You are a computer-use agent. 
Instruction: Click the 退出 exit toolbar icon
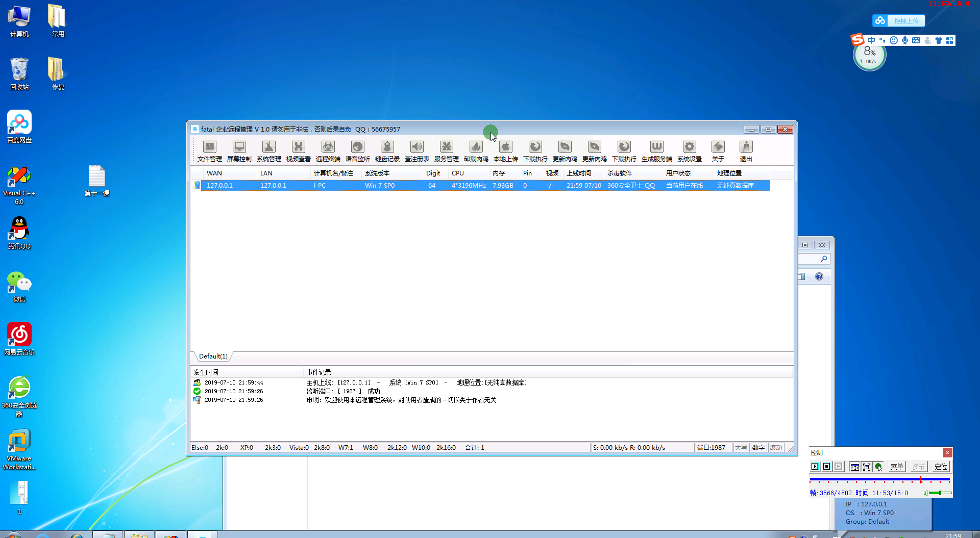pyautogui.click(x=746, y=151)
